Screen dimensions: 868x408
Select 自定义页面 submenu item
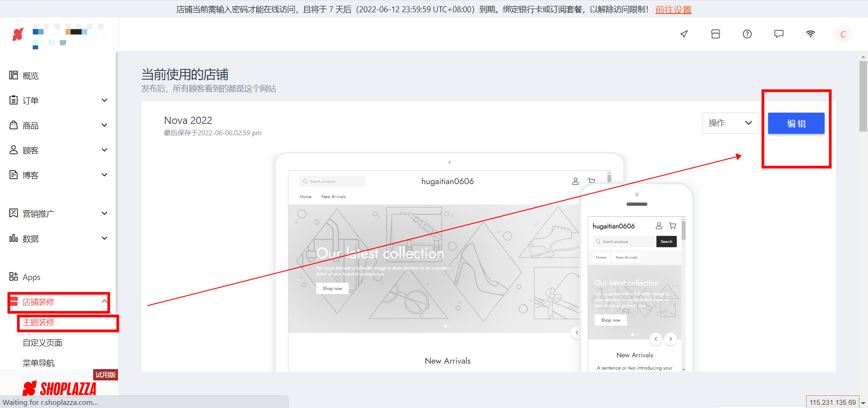click(42, 342)
